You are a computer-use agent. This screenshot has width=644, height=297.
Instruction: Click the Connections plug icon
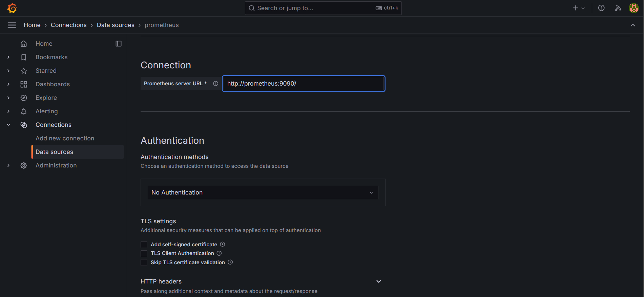tap(24, 125)
